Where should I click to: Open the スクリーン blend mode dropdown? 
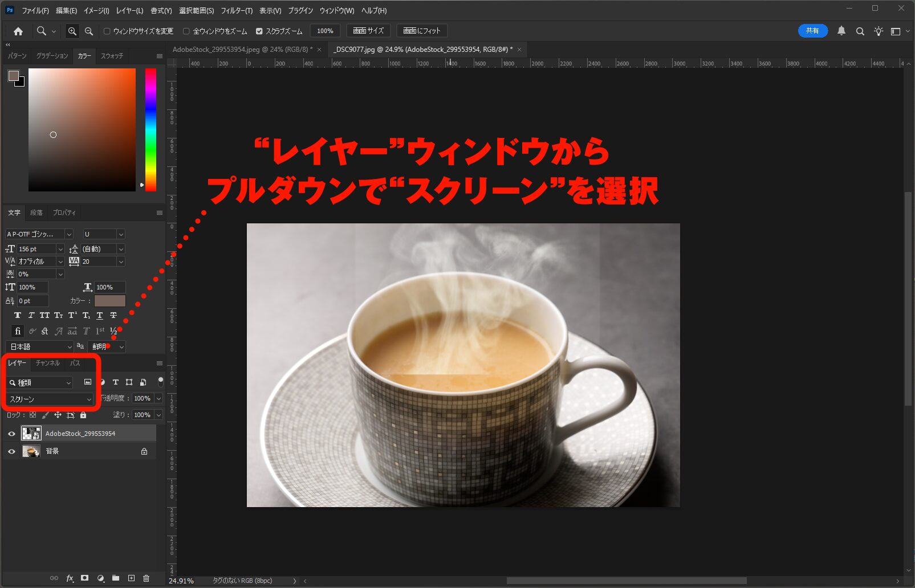[x=50, y=399]
